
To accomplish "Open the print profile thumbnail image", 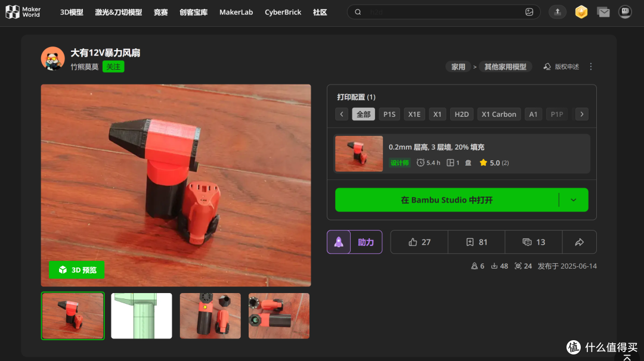I will coord(359,154).
